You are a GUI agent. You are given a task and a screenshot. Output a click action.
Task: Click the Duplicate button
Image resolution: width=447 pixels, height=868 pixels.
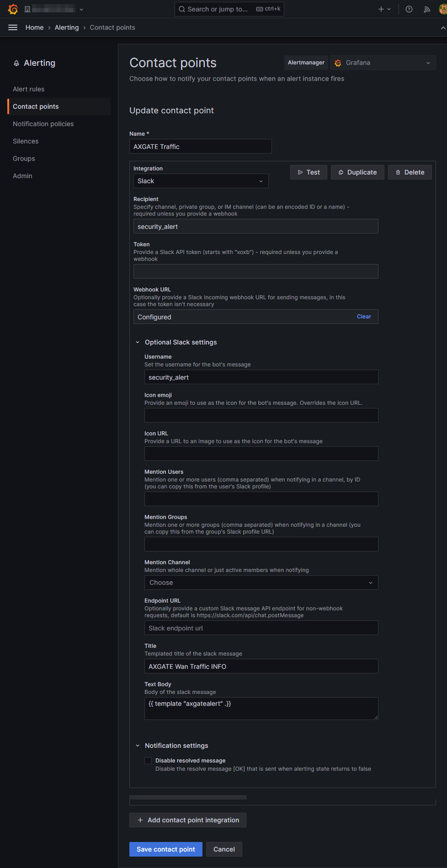coord(357,172)
